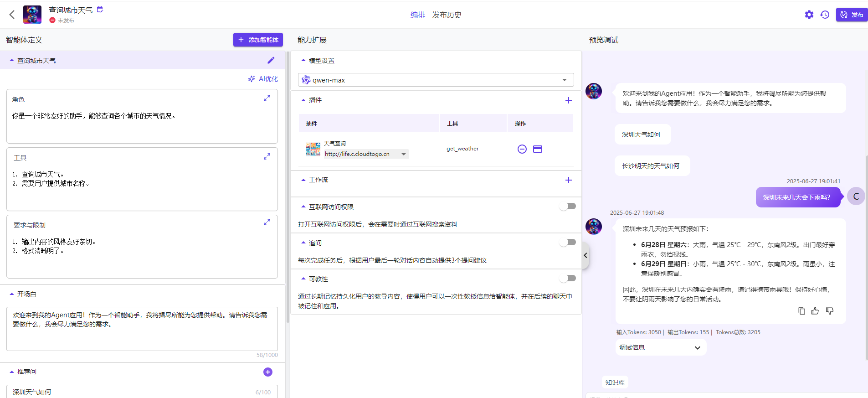Click the get_weather tool name

(462, 149)
